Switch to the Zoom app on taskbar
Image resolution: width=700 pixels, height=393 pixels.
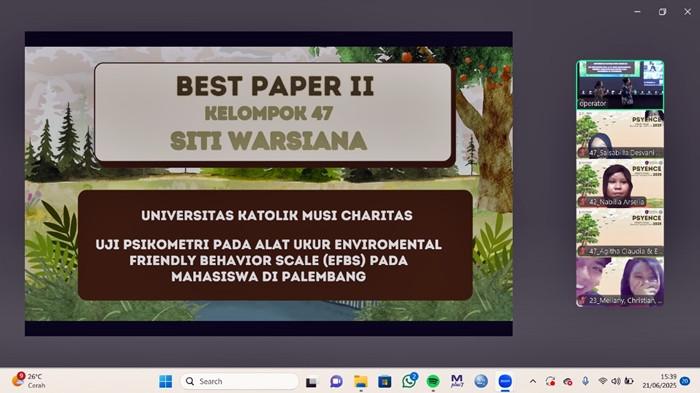click(505, 381)
